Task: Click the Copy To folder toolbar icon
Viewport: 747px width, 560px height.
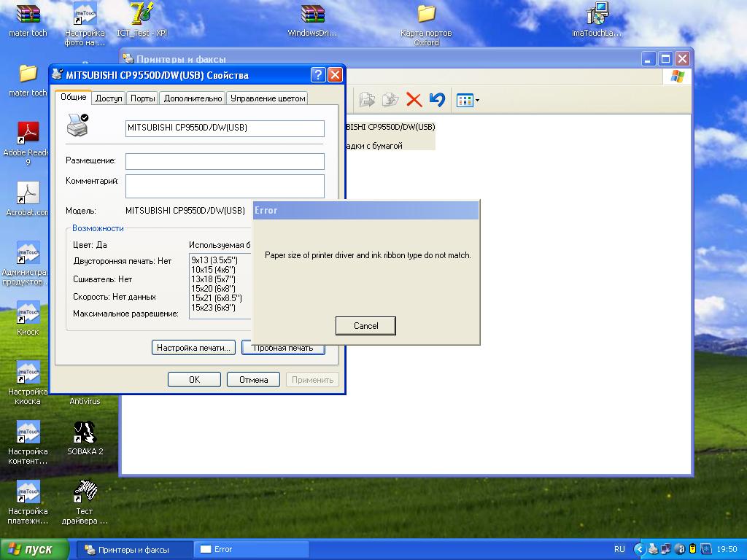Action: pyautogui.click(x=390, y=100)
